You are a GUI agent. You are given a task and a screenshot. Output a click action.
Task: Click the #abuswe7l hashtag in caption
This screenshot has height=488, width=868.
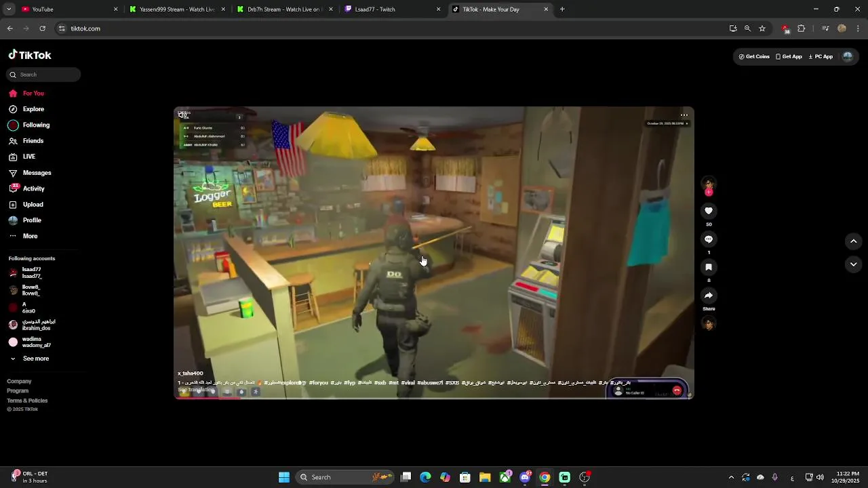pyautogui.click(x=431, y=383)
